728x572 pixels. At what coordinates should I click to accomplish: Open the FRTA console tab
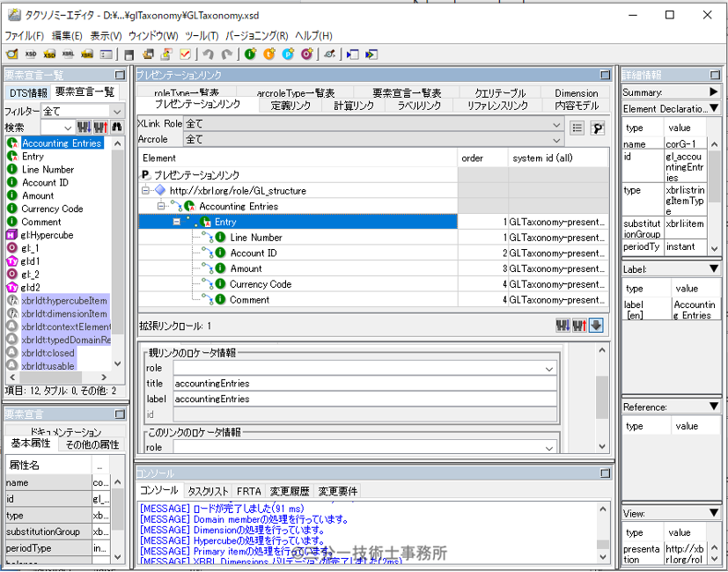pyautogui.click(x=249, y=491)
